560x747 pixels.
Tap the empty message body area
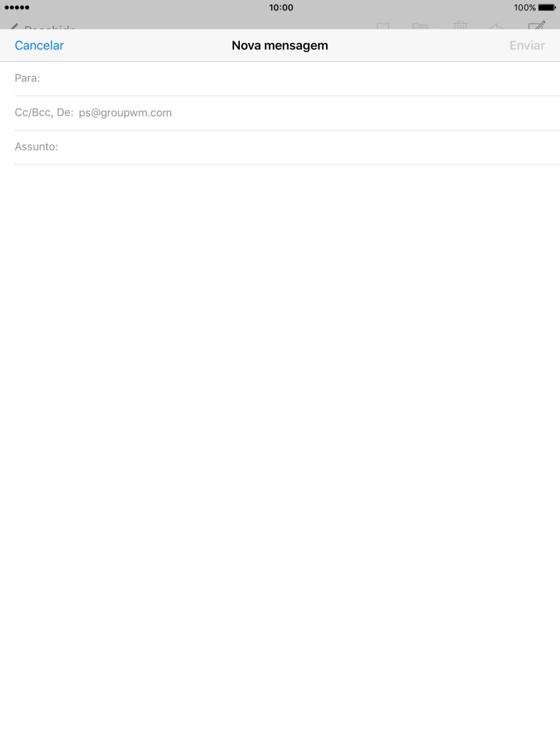(280, 453)
